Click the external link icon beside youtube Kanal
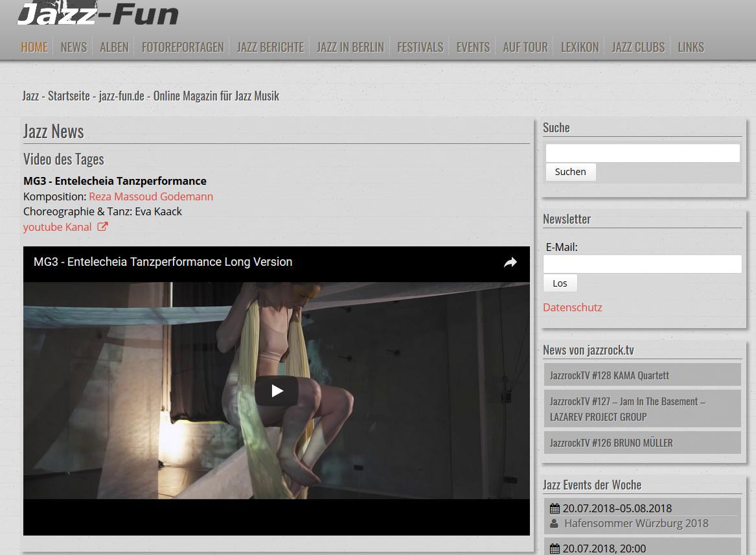 102,226
